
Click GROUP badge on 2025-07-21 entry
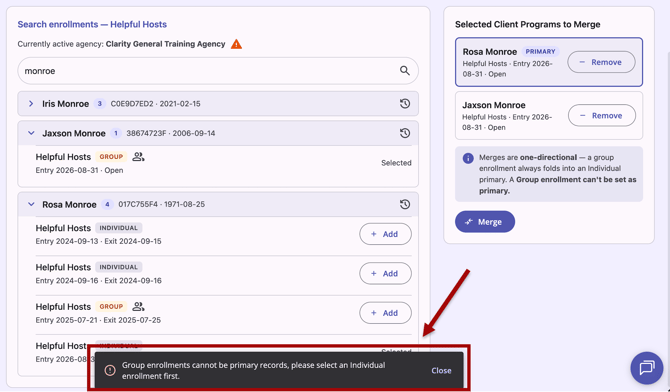coord(111,307)
